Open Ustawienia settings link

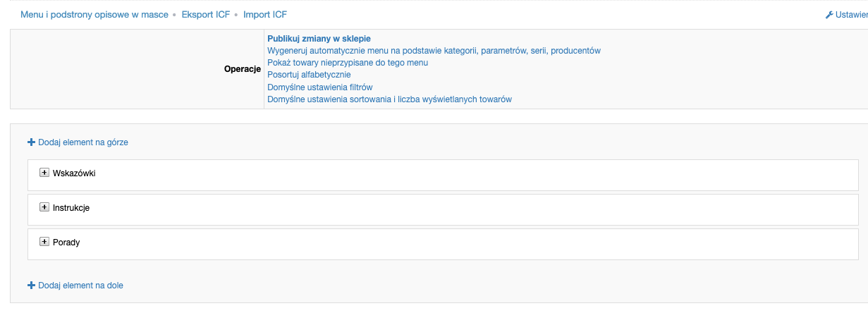click(851, 15)
